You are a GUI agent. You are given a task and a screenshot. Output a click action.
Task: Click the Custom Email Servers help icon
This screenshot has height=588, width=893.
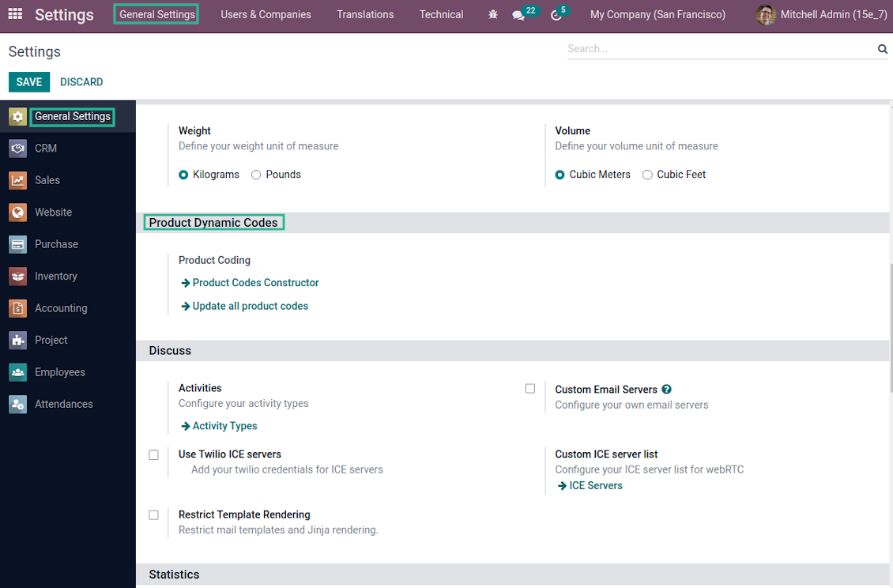667,389
